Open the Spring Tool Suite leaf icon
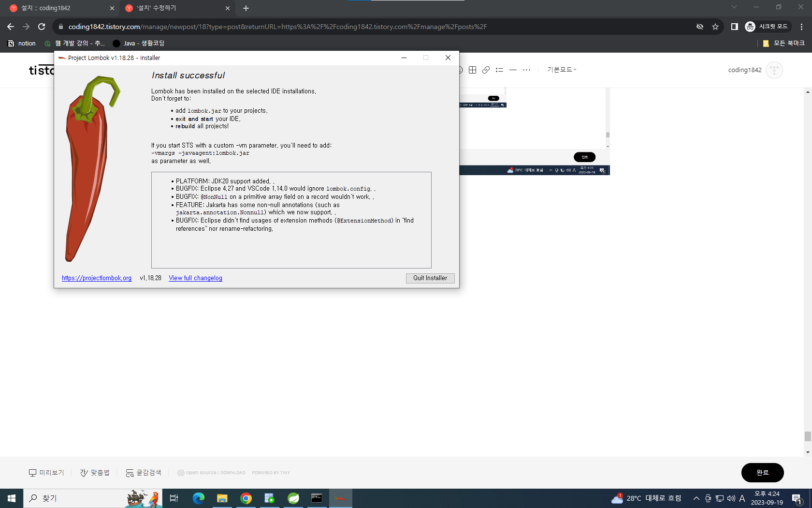 point(293,498)
